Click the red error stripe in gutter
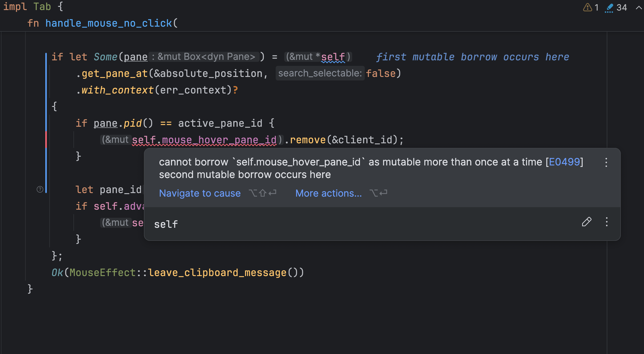The width and height of the screenshot is (644, 354). (46, 140)
